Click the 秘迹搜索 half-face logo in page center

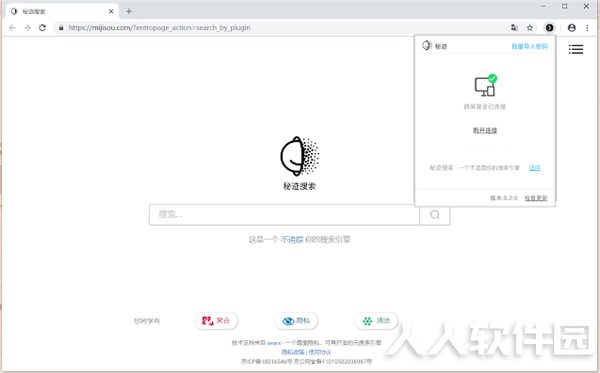(x=300, y=156)
